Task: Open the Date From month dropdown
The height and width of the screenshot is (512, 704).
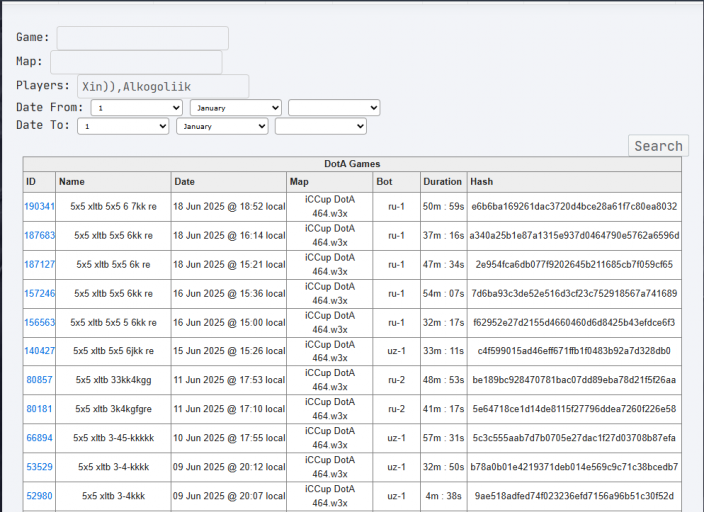Action: (x=236, y=108)
